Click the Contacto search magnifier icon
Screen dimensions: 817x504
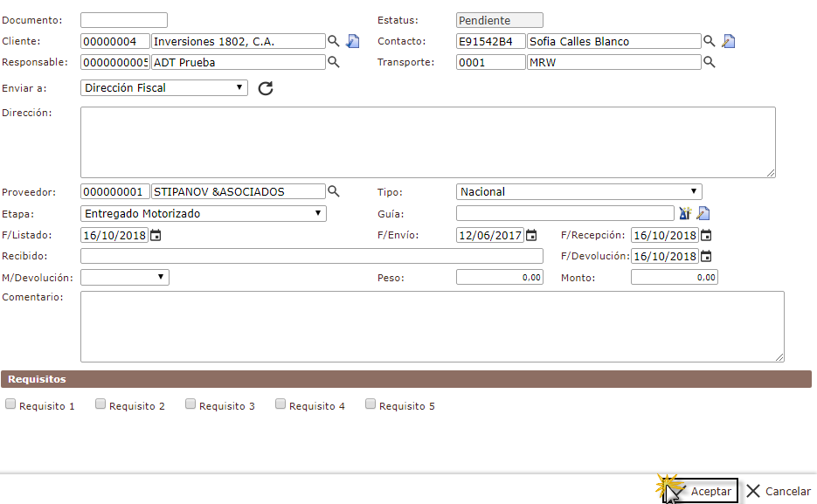[710, 41]
